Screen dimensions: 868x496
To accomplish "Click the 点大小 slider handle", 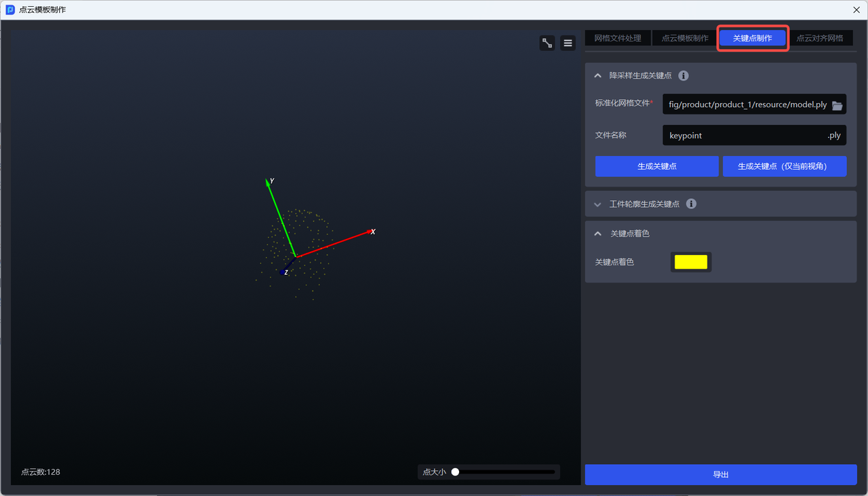I will click(x=455, y=472).
